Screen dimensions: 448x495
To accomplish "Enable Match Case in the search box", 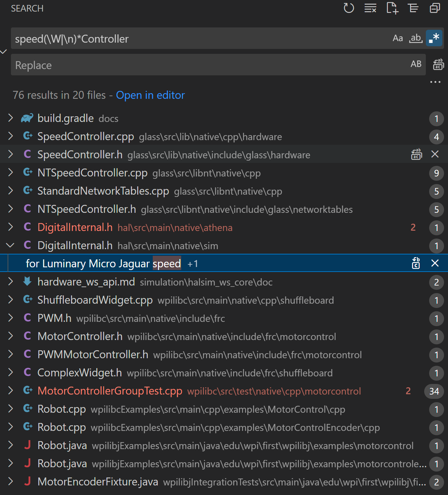I will tap(397, 38).
